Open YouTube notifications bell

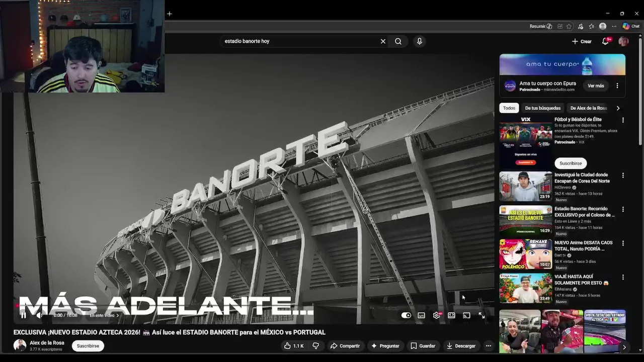tap(606, 41)
